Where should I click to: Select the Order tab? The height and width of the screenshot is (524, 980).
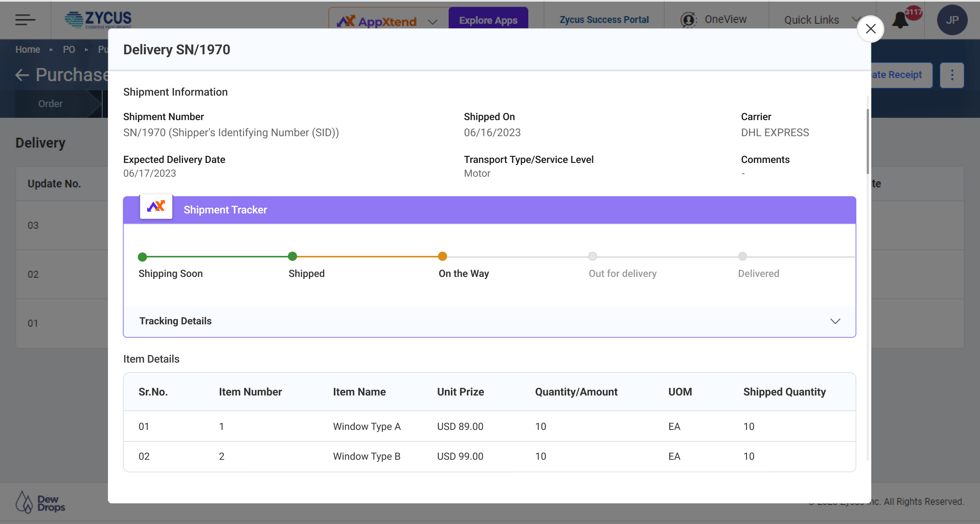tap(51, 104)
